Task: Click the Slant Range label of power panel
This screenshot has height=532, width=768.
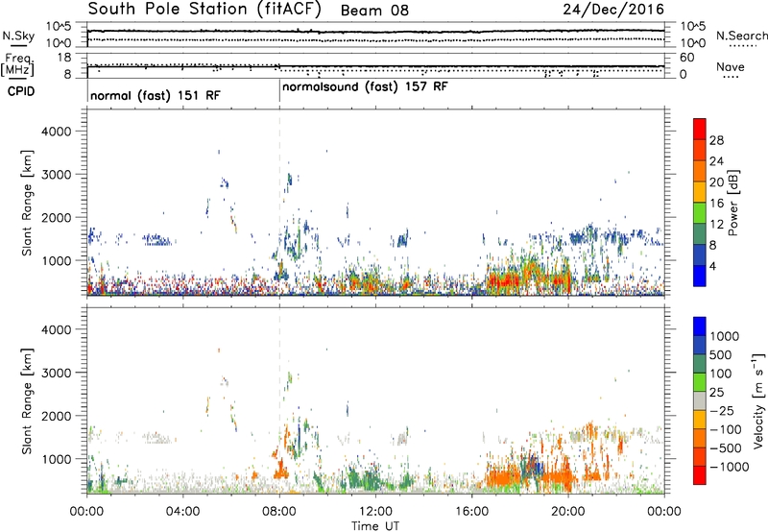Action: tap(28, 203)
